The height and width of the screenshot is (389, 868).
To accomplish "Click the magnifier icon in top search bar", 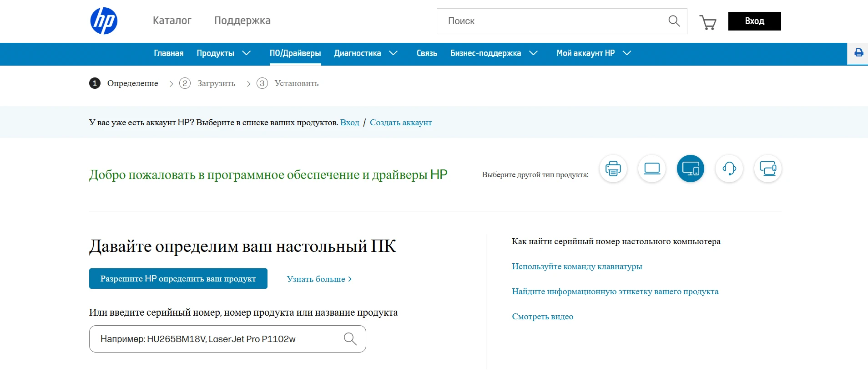I will pyautogui.click(x=674, y=21).
